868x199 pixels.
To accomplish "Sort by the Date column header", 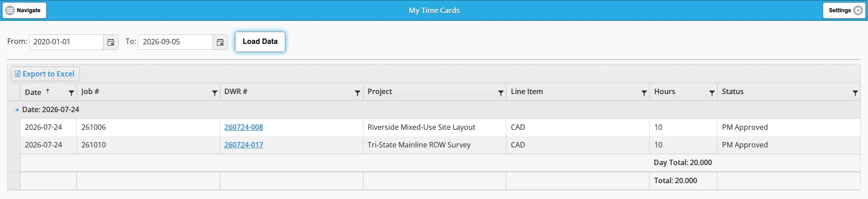I will click(33, 92).
